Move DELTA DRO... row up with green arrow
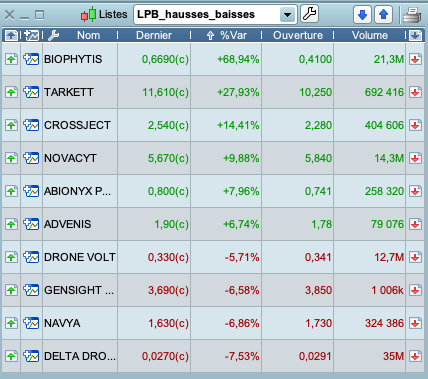428x379 pixels. click(11, 356)
